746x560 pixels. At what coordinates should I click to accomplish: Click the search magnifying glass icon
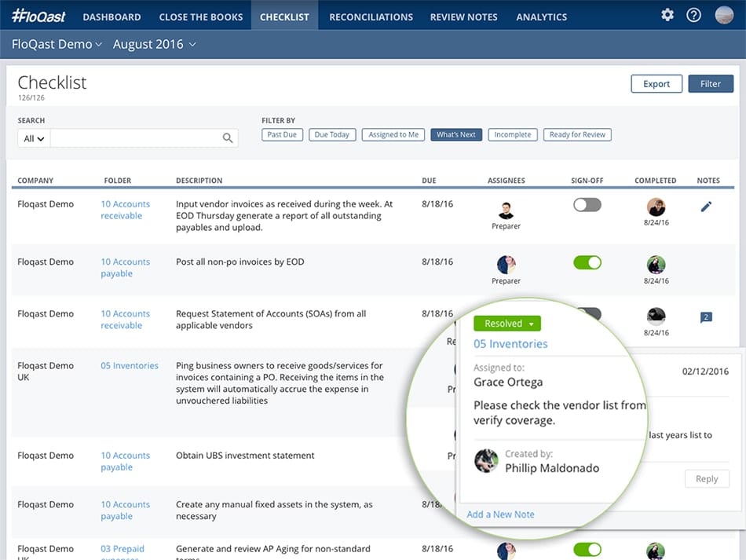tap(228, 138)
